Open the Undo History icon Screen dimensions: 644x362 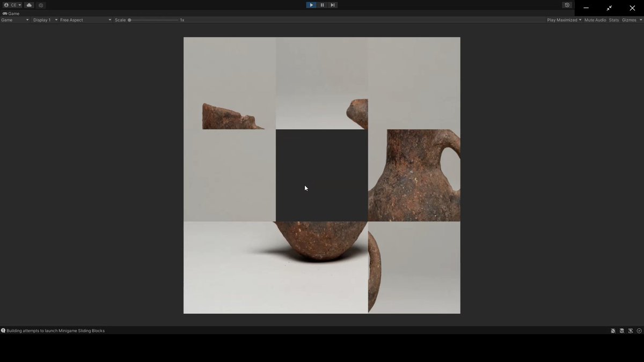tap(567, 5)
